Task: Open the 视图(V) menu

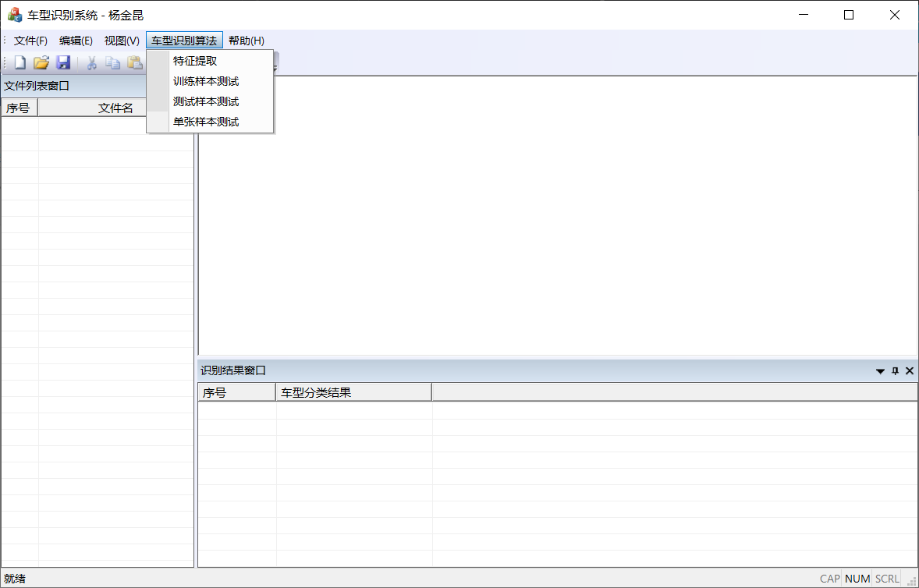Action: [x=122, y=41]
